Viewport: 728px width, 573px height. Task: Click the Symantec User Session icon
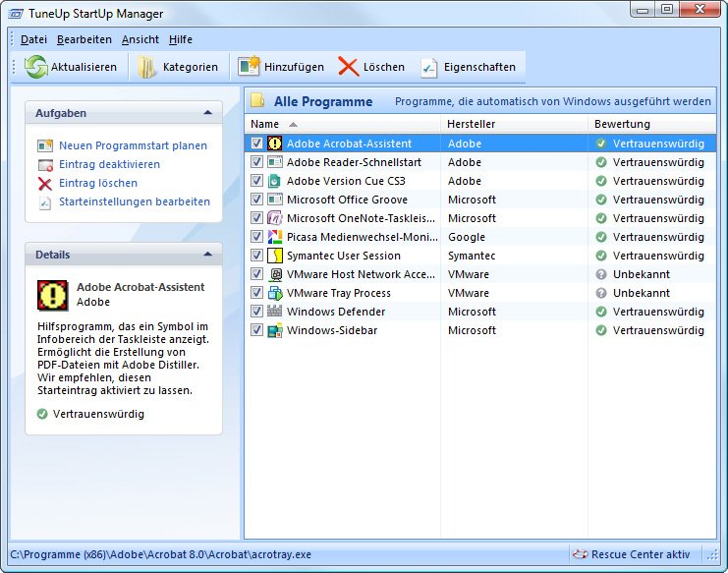click(x=275, y=256)
